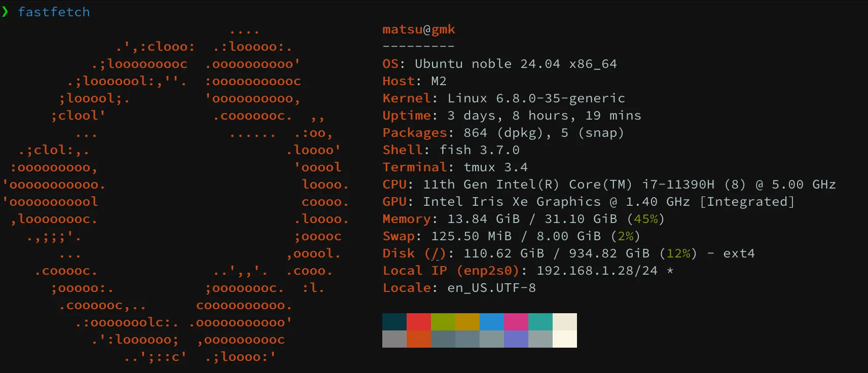Click the Shell label text
This screenshot has width=868, height=373.
[x=403, y=150]
